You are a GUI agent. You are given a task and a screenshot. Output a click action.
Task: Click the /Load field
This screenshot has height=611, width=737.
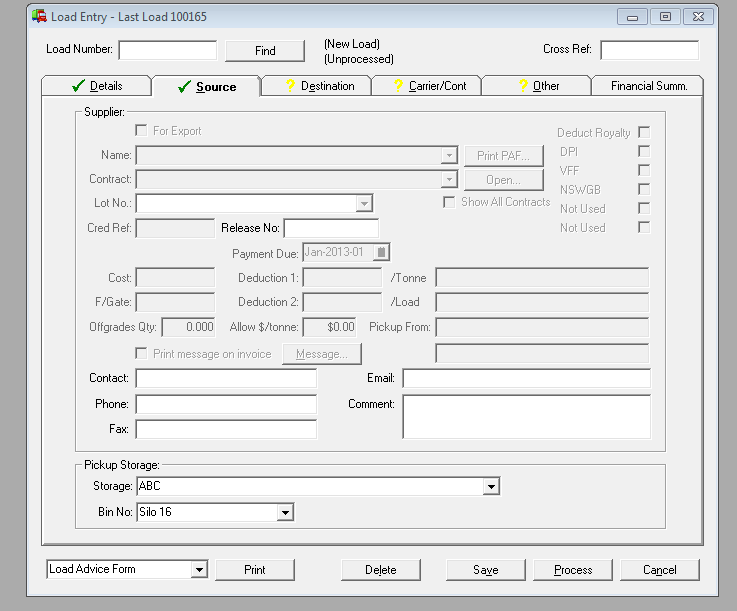542,302
